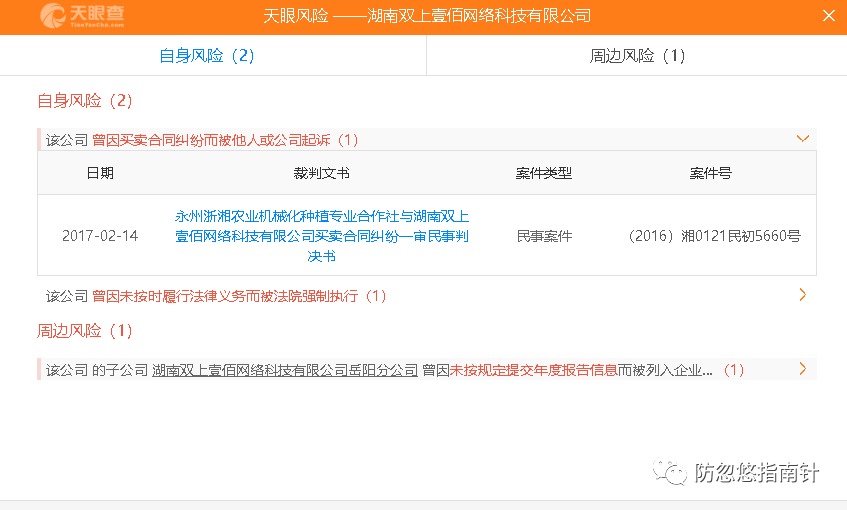Screen dimensions: 847x510
Task: Click the red 周边风险 (1) section heading
Action: tap(85, 331)
